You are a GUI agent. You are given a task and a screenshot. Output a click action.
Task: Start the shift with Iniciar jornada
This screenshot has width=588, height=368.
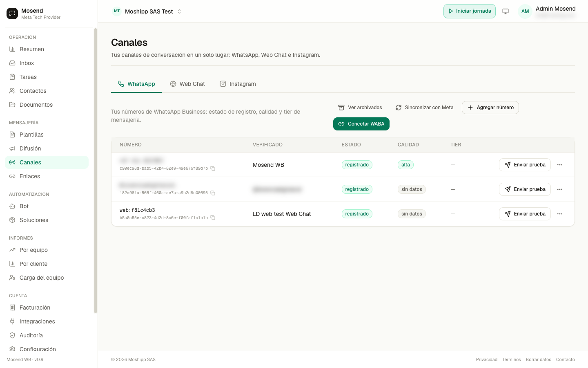click(x=470, y=11)
